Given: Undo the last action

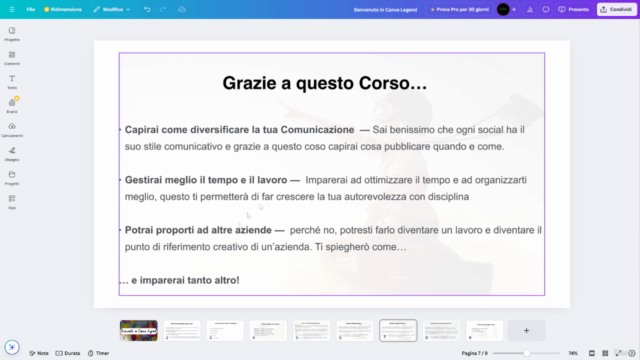Looking at the screenshot, I should point(147,9).
